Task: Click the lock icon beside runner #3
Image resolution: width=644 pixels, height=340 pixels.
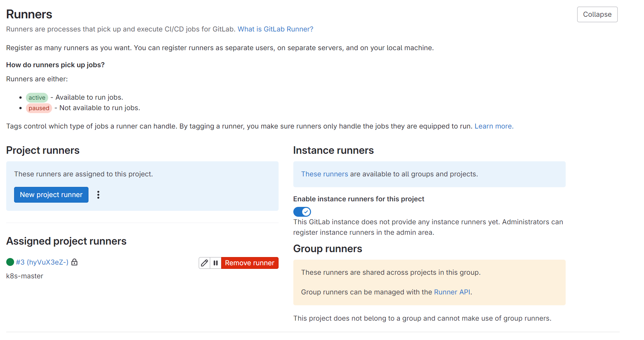Action: coord(74,262)
